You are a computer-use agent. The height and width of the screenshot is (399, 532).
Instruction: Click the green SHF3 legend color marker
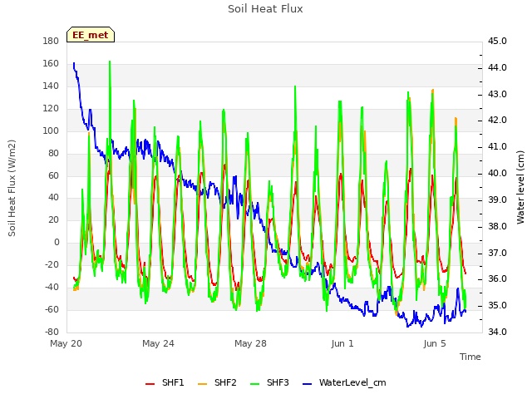click(254, 384)
